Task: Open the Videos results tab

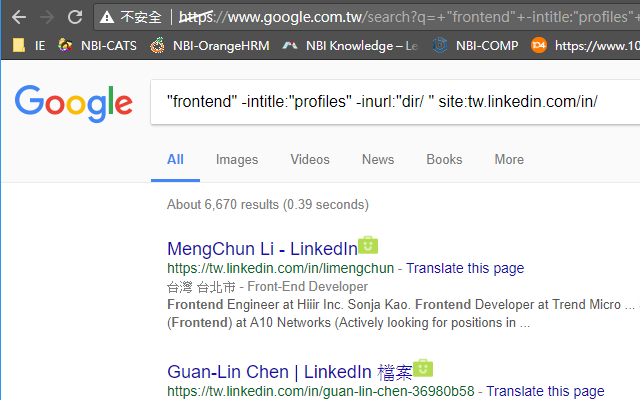Action: coord(310,160)
